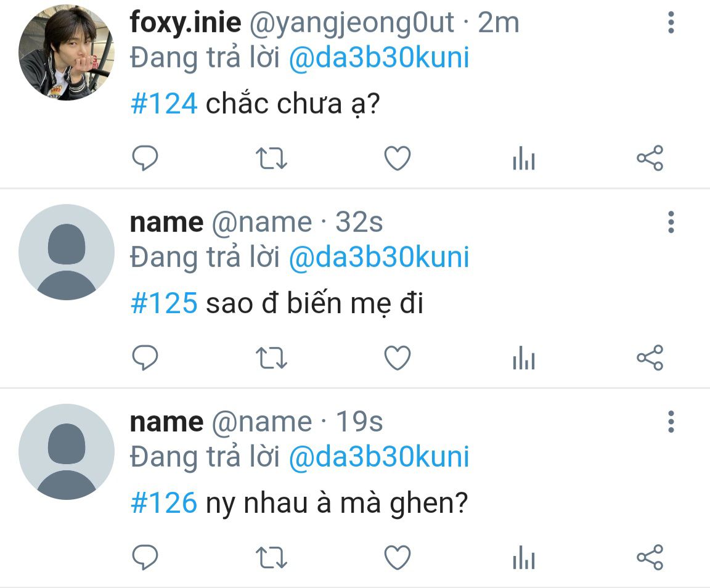Click the #124 hashtag link
Viewport: 710px width, 588px height.
[x=164, y=104]
